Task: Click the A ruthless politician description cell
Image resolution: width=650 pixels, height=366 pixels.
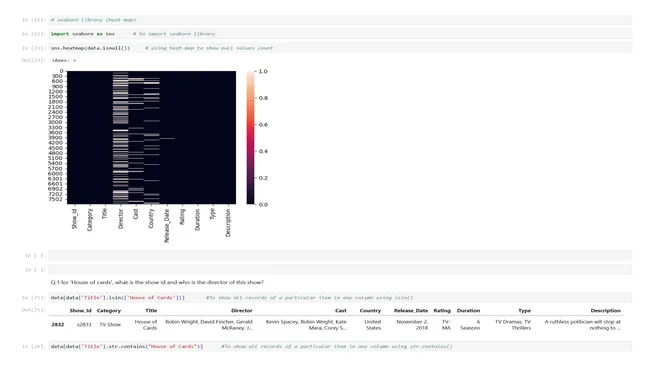Action: click(x=583, y=325)
